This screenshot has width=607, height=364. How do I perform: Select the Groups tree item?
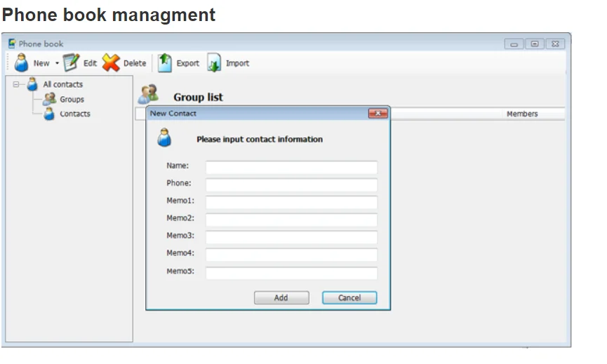pyautogui.click(x=72, y=100)
